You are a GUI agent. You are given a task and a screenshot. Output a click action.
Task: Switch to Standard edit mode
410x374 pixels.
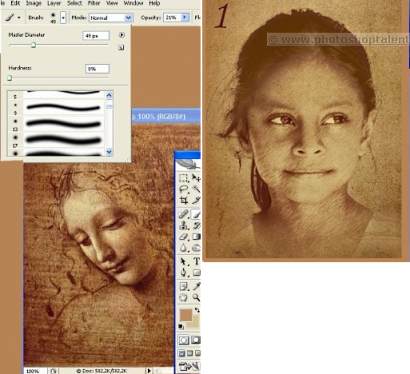183,340
